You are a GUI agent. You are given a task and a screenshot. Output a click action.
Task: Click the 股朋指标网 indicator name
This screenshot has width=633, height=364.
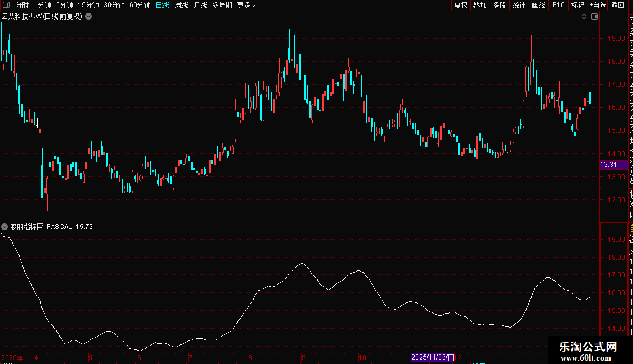click(x=27, y=227)
